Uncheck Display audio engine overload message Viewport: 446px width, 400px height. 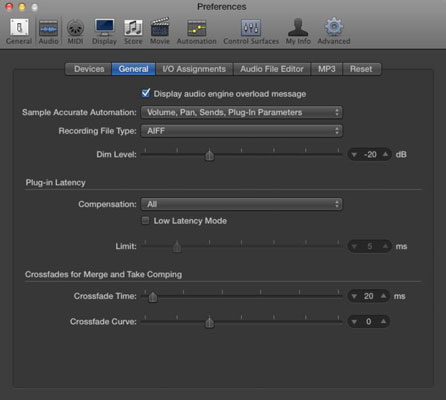[x=146, y=93]
